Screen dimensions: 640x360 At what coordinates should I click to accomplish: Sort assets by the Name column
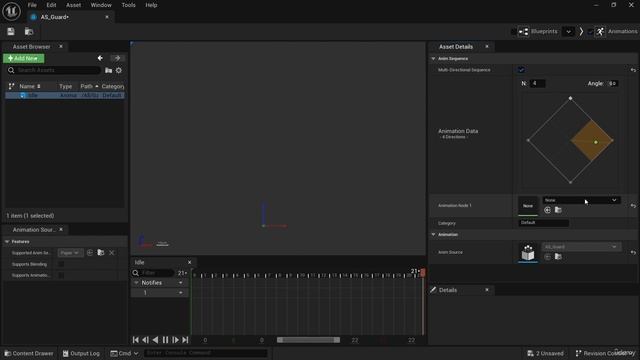(30, 86)
